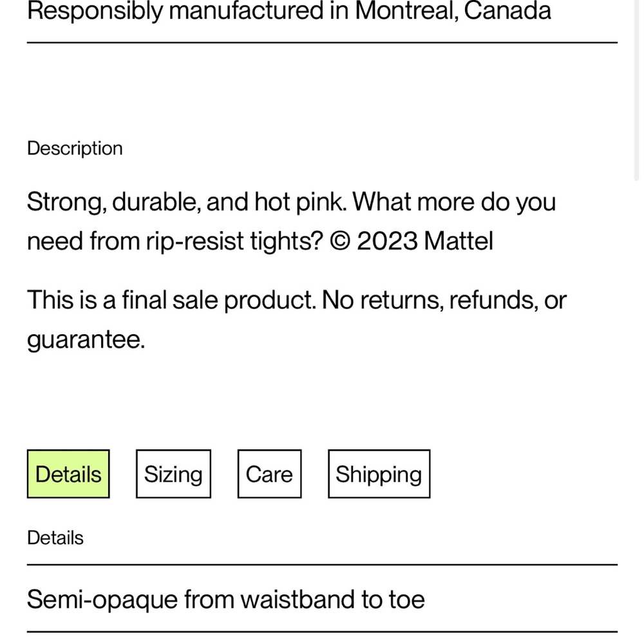This screenshot has height=644, width=644.
Task: Click the Montreal, Canada text
Action: tap(453, 11)
